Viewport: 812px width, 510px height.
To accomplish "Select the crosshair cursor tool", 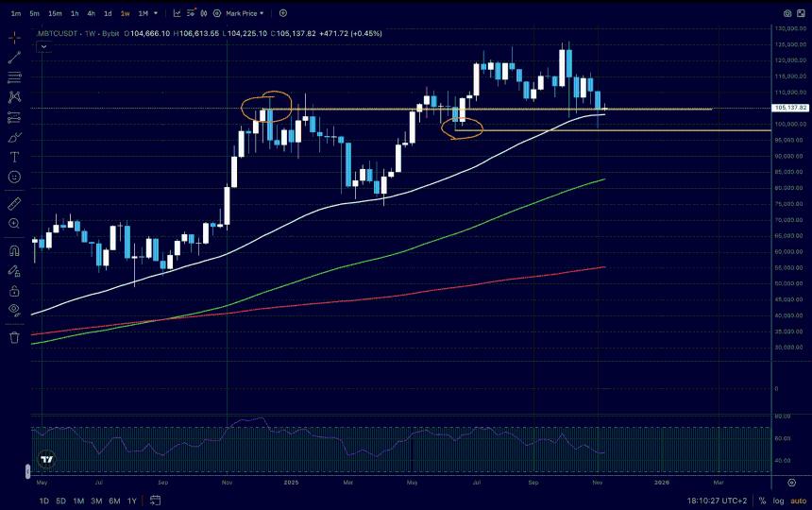I will (x=14, y=38).
